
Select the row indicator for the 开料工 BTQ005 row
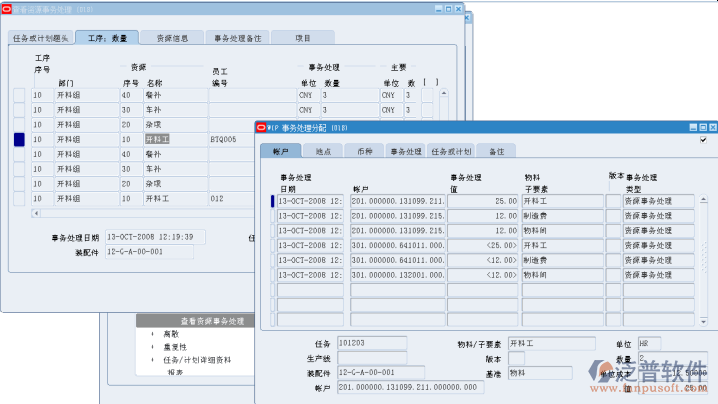pos(19,140)
